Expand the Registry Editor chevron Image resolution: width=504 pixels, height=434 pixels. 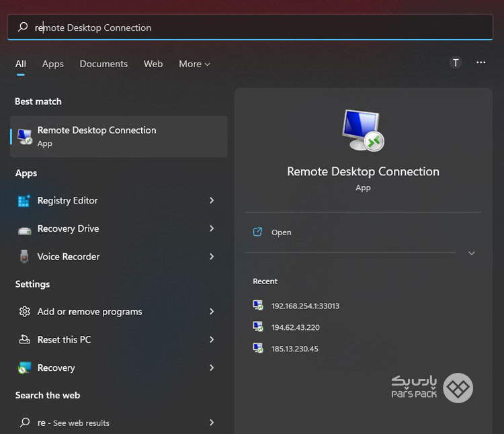tap(212, 200)
